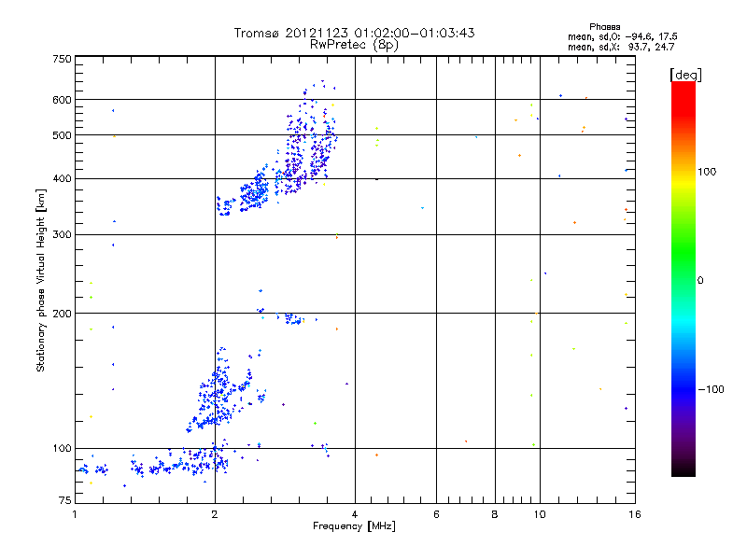Click the y-axis tick label '600'
This screenshot has height=560, width=747.
[62, 100]
